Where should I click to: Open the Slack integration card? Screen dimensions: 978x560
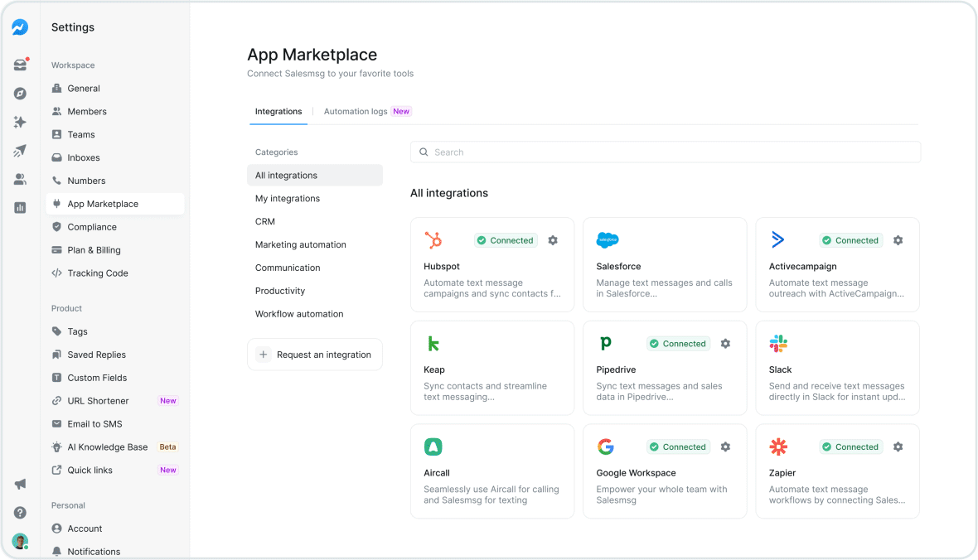pyautogui.click(x=837, y=368)
